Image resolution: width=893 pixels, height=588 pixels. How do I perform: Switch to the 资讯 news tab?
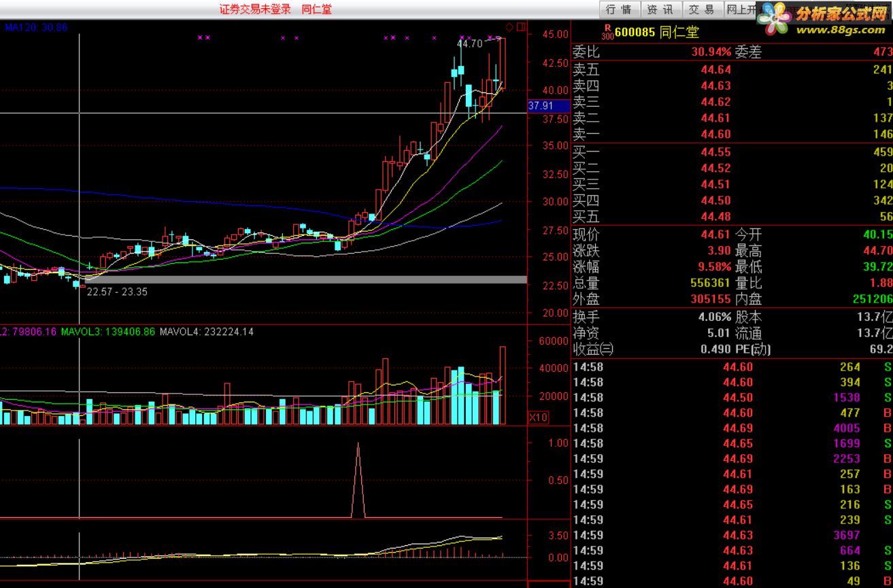(660, 10)
